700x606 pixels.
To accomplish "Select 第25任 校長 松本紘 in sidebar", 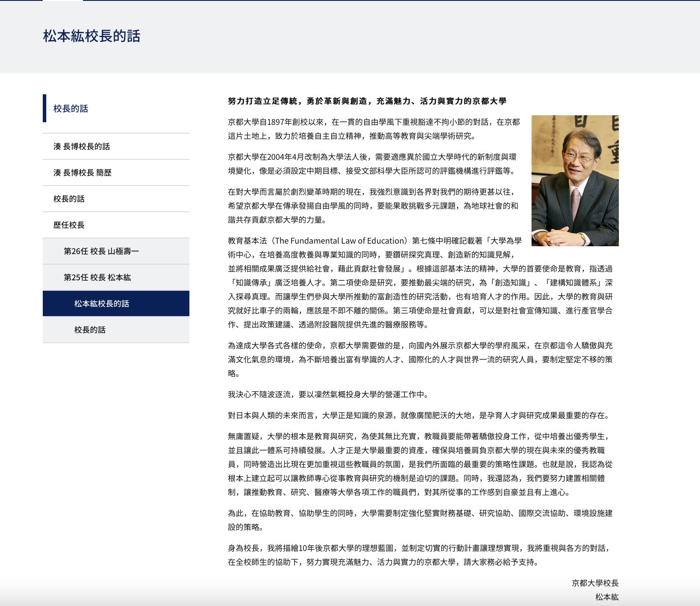I will (97, 278).
